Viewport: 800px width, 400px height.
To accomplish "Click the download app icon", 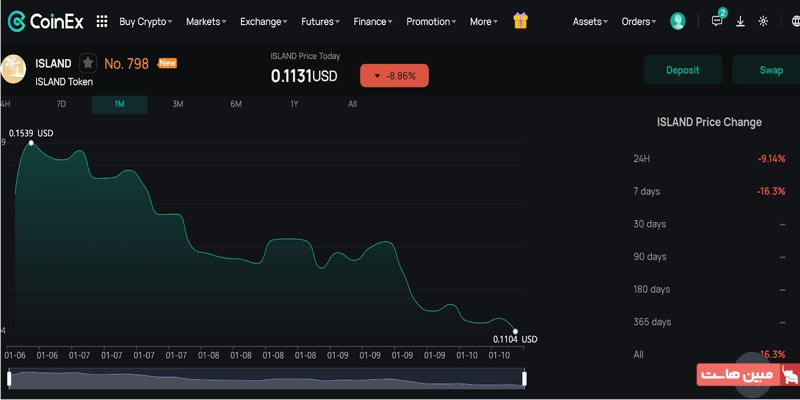I will tap(740, 21).
